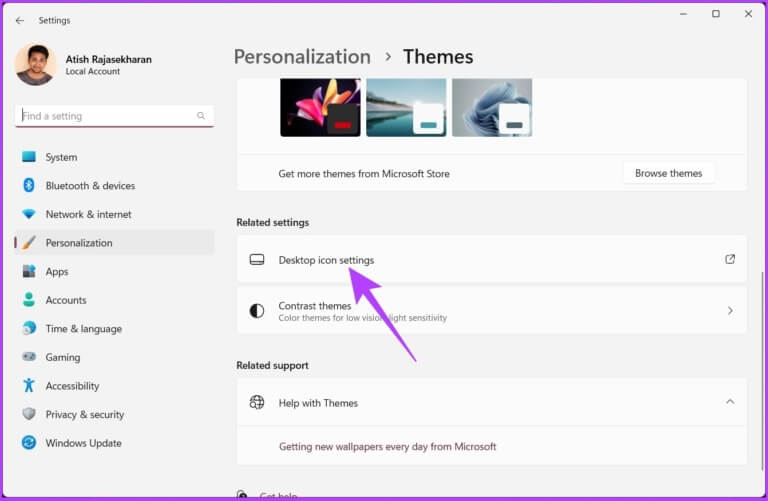Open Accessibility settings
The width and height of the screenshot is (768, 501).
(115, 385)
